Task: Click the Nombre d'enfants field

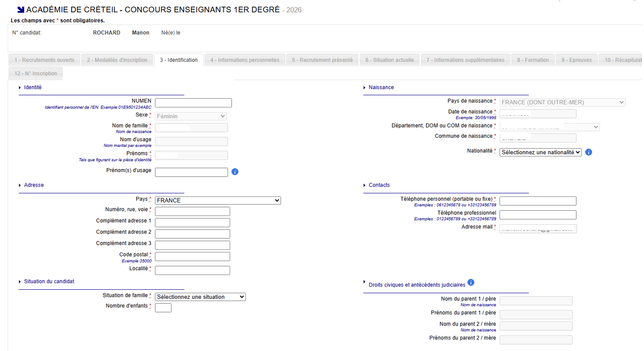Action: tap(163, 308)
